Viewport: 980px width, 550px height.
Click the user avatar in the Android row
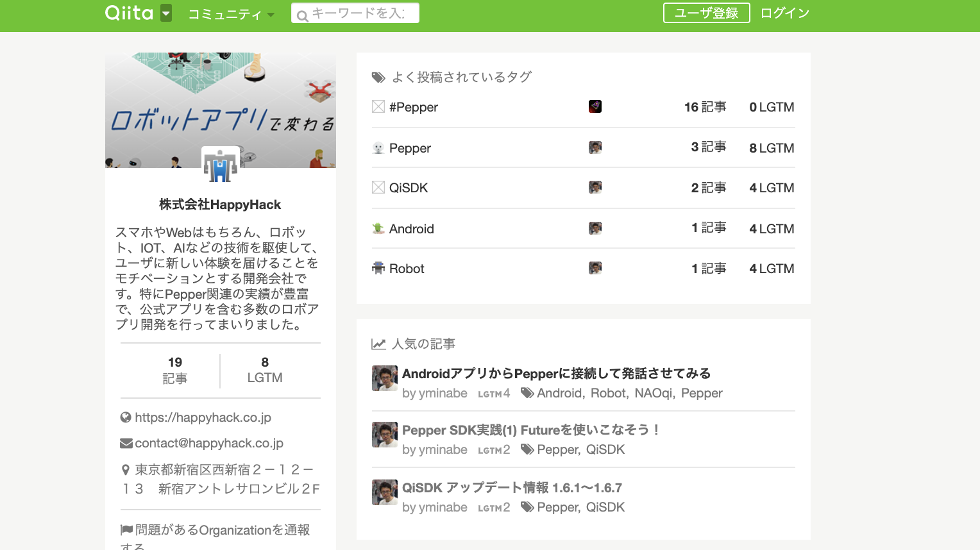point(595,228)
